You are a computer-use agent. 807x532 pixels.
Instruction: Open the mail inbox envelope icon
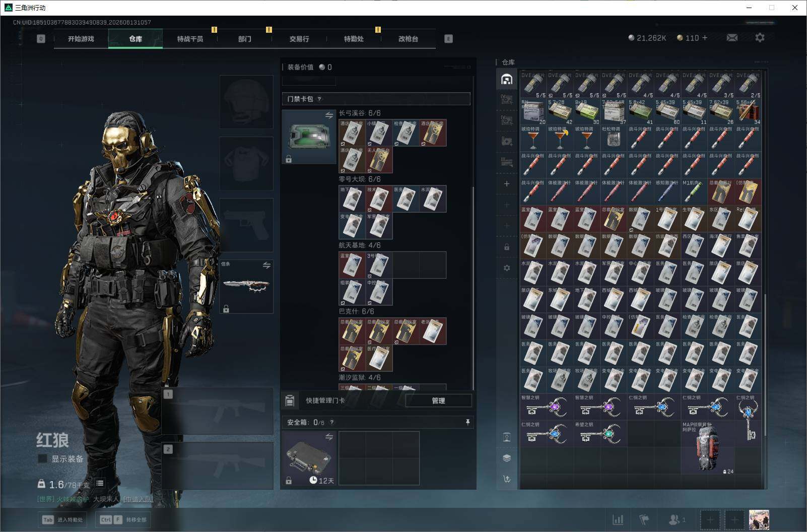pyautogui.click(x=732, y=38)
